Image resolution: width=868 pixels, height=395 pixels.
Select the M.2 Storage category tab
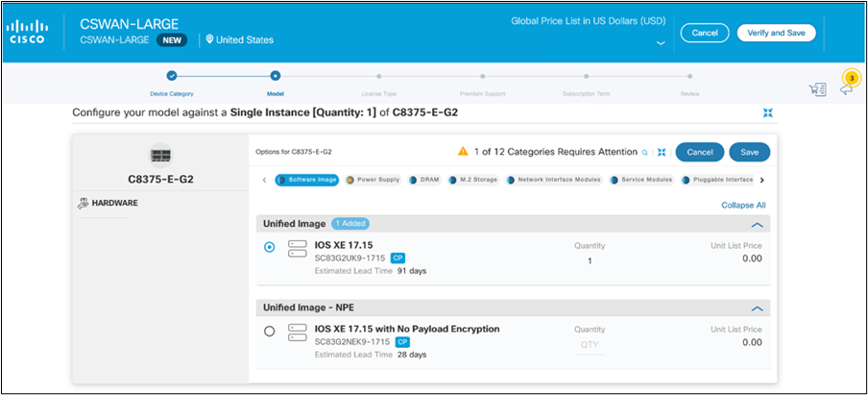(472, 180)
